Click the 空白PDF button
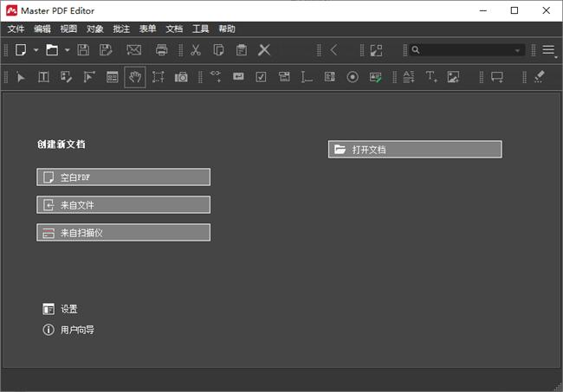The image size is (563, 392). 123,177
